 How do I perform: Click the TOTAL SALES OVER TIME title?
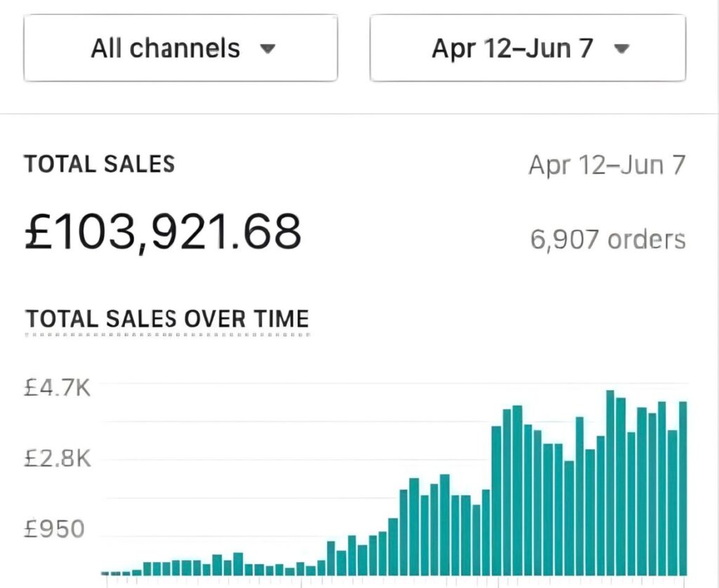click(167, 319)
